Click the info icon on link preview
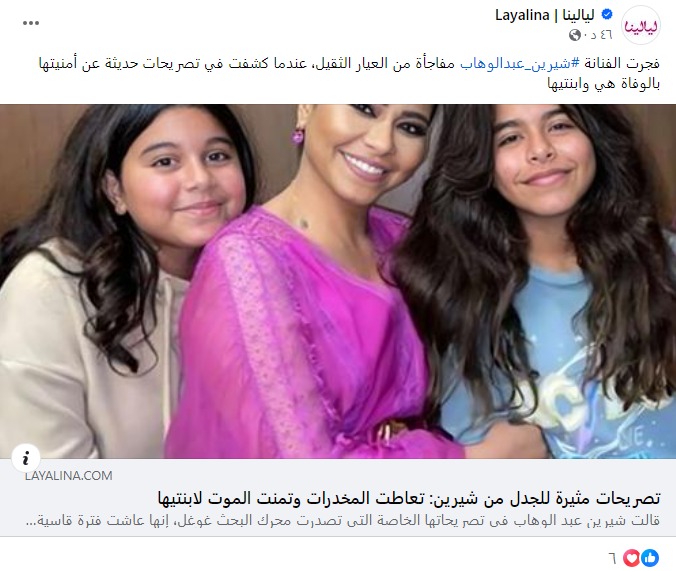676x571 pixels. pyautogui.click(x=26, y=458)
